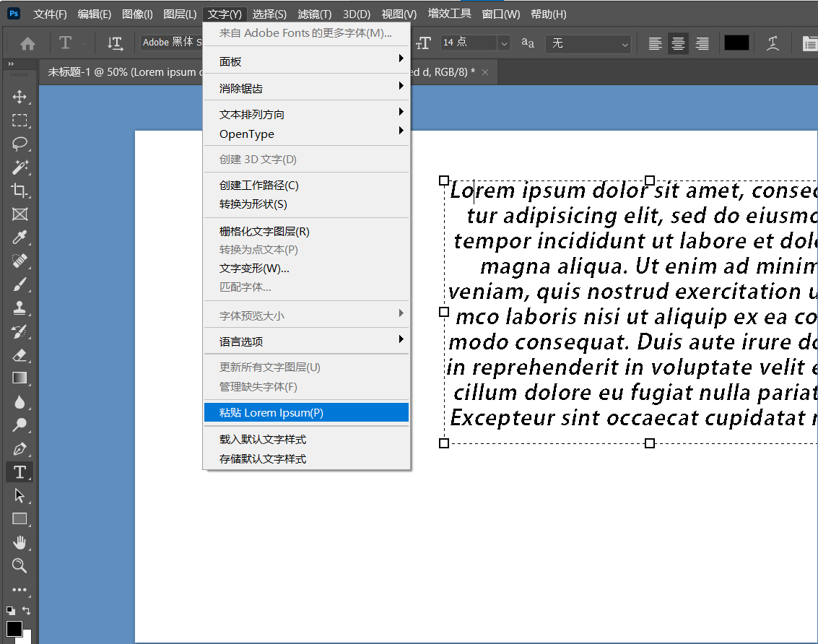Select the History Brush tool

pyautogui.click(x=19, y=331)
